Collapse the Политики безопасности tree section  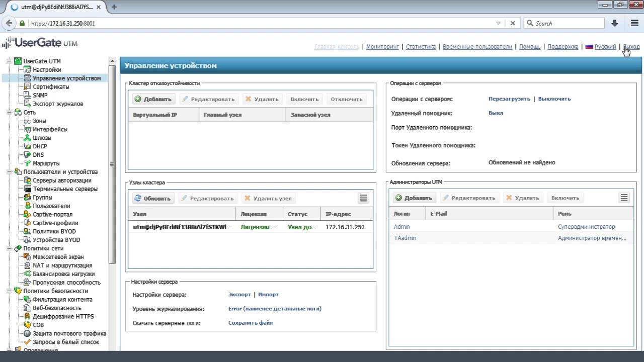point(10,291)
